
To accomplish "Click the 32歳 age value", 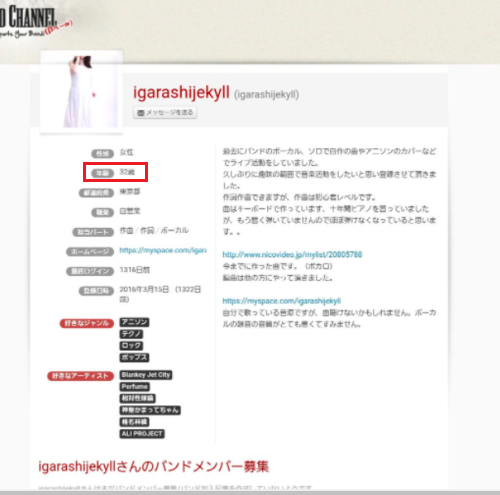I will tap(127, 172).
